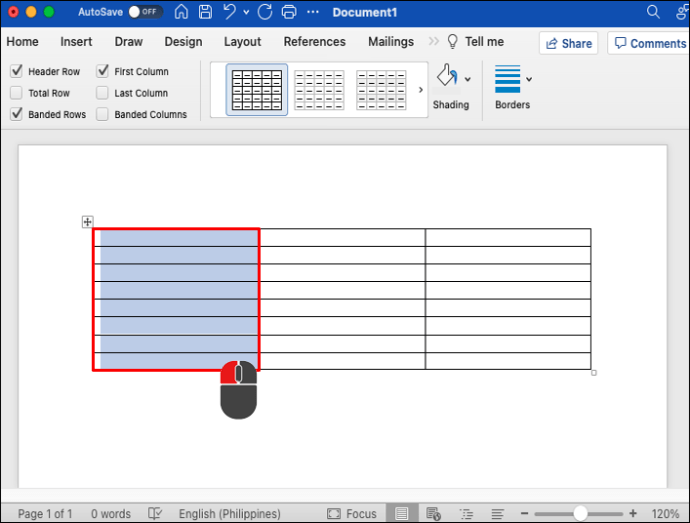The height and width of the screenshot is (523, 690).
Task: Open the spelling check status icon
Action: click(155, 513)
